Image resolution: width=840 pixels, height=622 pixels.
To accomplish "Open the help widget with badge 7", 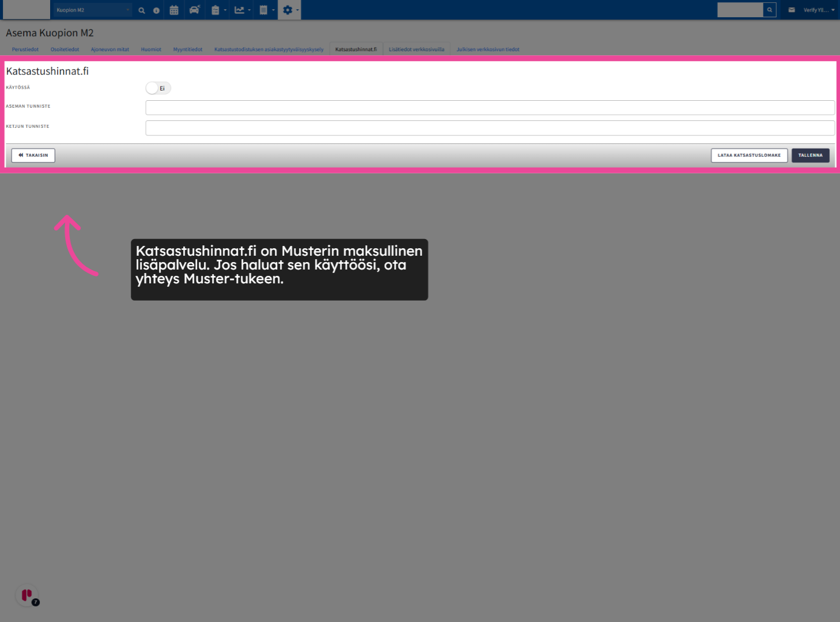I will 28,596.
